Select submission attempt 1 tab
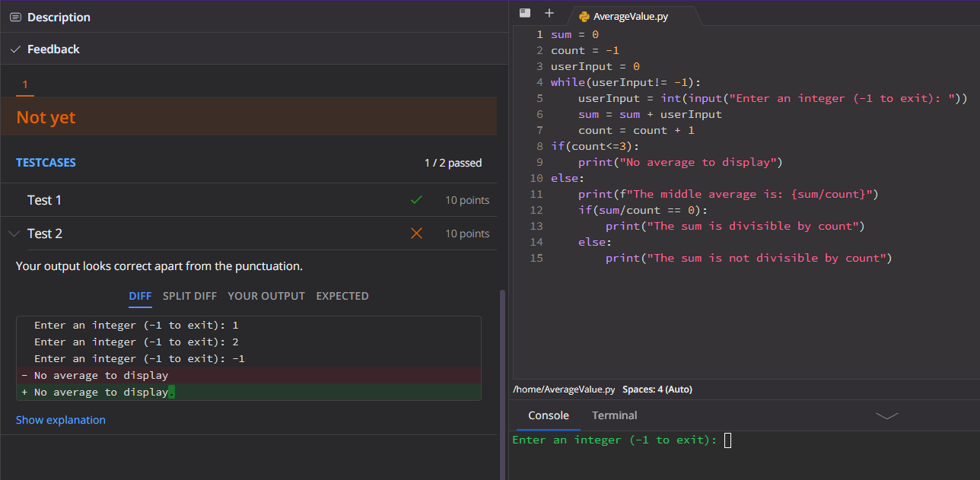The image size is (980, 480). tap(25, 84)
